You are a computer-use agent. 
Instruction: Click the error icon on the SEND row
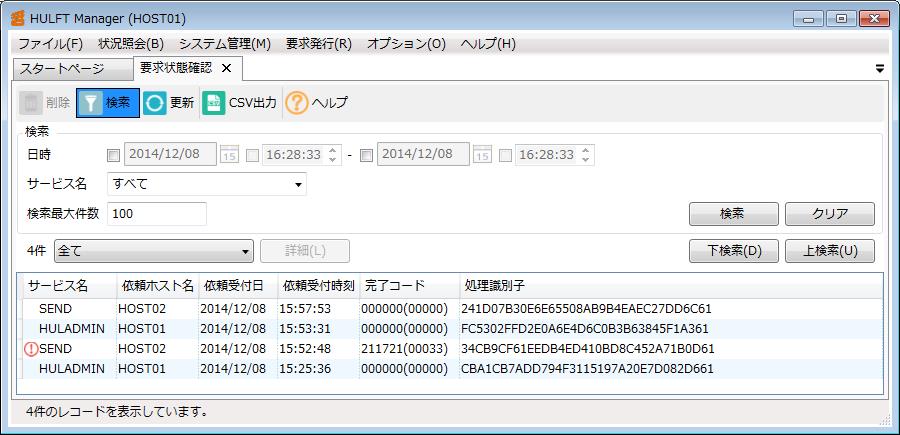click(30, 349)
